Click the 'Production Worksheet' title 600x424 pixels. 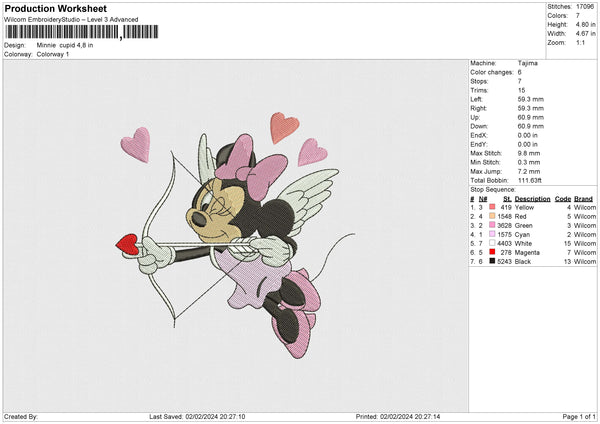[55, 8]
